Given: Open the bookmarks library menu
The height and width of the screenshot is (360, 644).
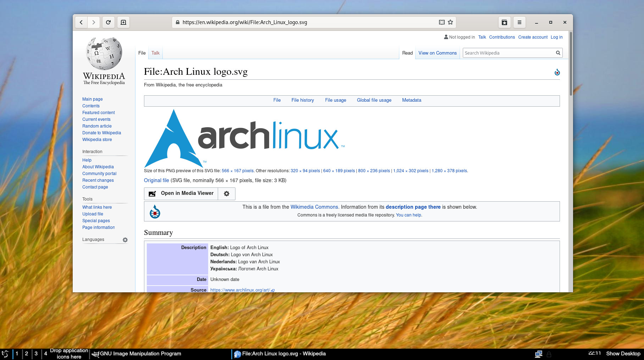Looking at the screenshot, I should 504,22.
